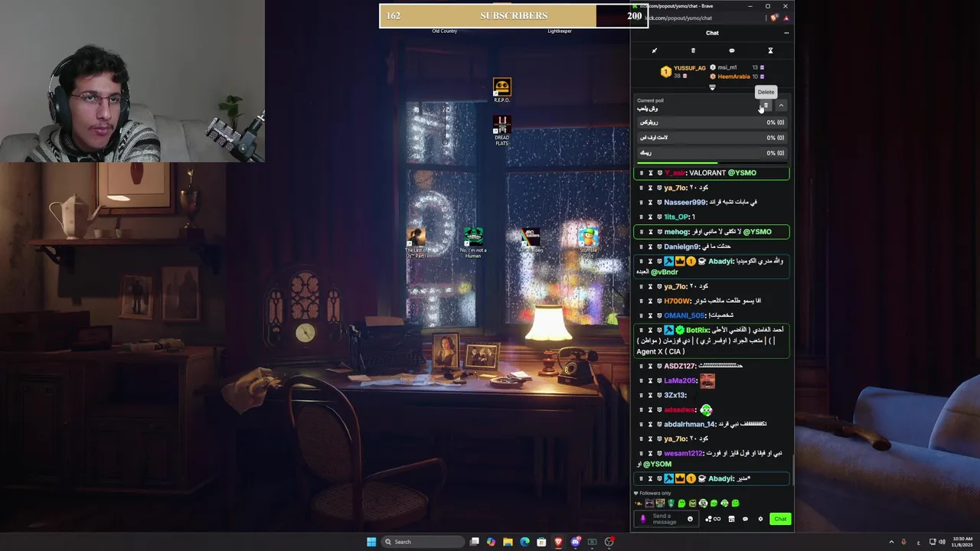980x551 pixels.
Task: Open File Explorer from taskbar
Action: point(508,542)
